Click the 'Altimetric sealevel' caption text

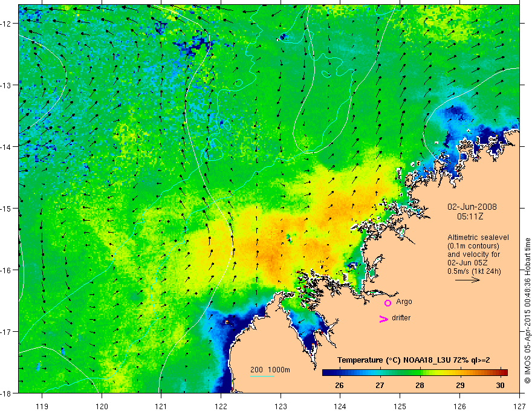[x=478, y=238]
